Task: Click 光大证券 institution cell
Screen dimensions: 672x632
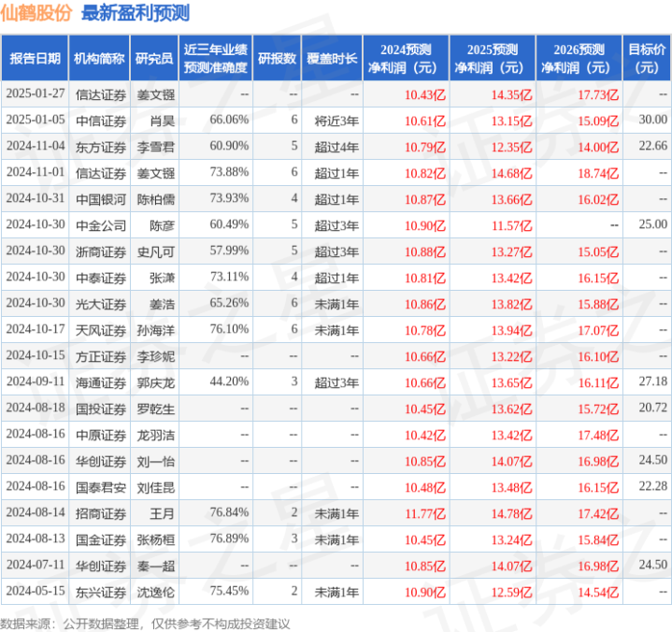Action: [x=101, y=305]
